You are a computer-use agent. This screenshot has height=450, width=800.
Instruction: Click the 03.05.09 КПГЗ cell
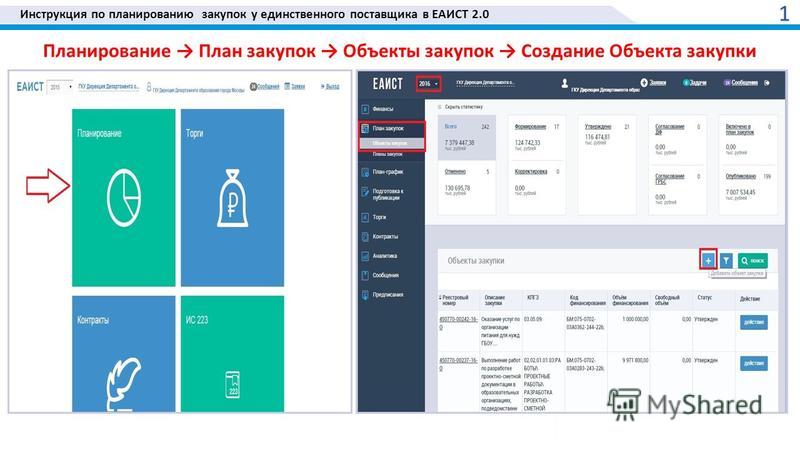pyautogui.click(x=533, y=319)
